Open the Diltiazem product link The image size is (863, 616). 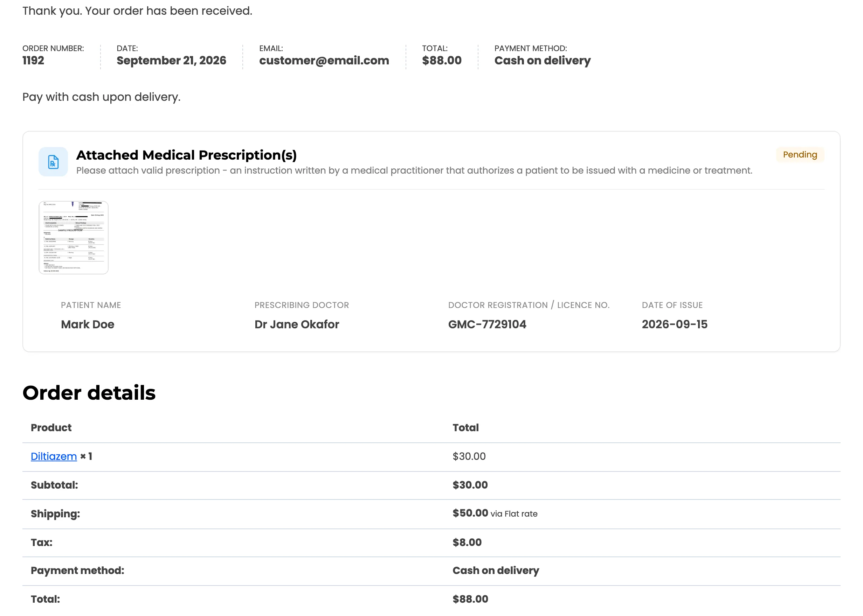[54, 456]
